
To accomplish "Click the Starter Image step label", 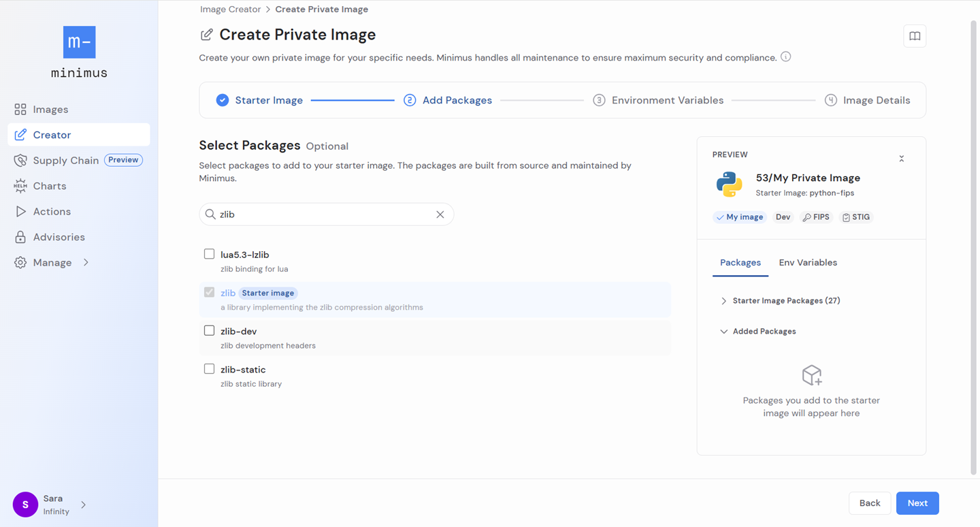I will [269, 100].
